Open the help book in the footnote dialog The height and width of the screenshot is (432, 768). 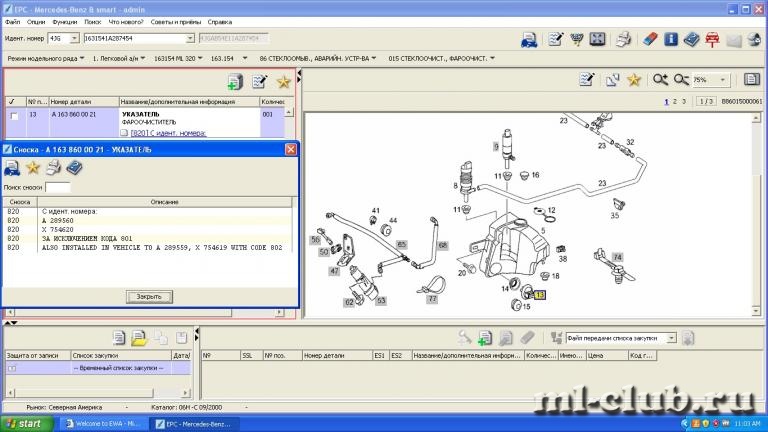pyautogui.click(x=74, y=168)
